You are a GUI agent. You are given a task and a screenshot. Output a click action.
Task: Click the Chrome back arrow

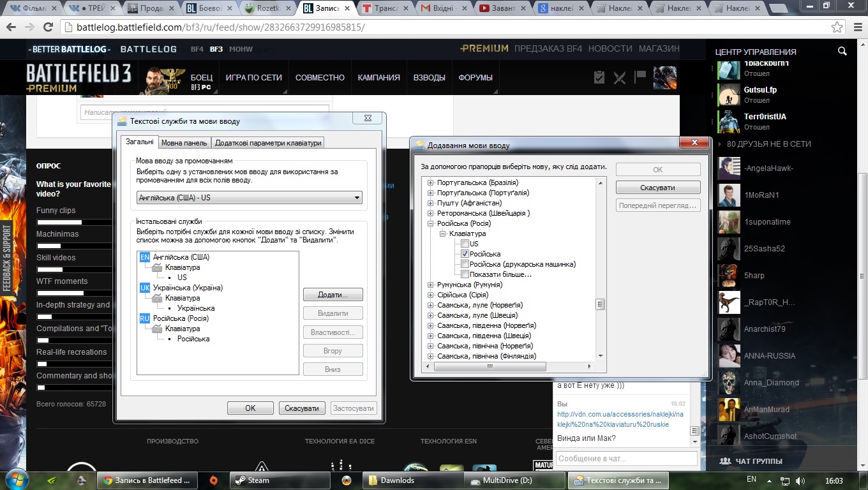pyautogui.click(x=11, y=27)
